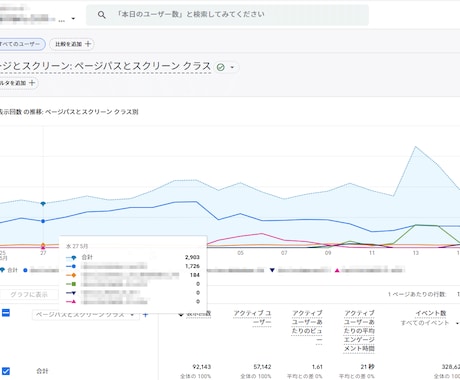This screenshot has height=380, width=460.
Task: Click the x-axis label 13
Action: pos(416,253)
